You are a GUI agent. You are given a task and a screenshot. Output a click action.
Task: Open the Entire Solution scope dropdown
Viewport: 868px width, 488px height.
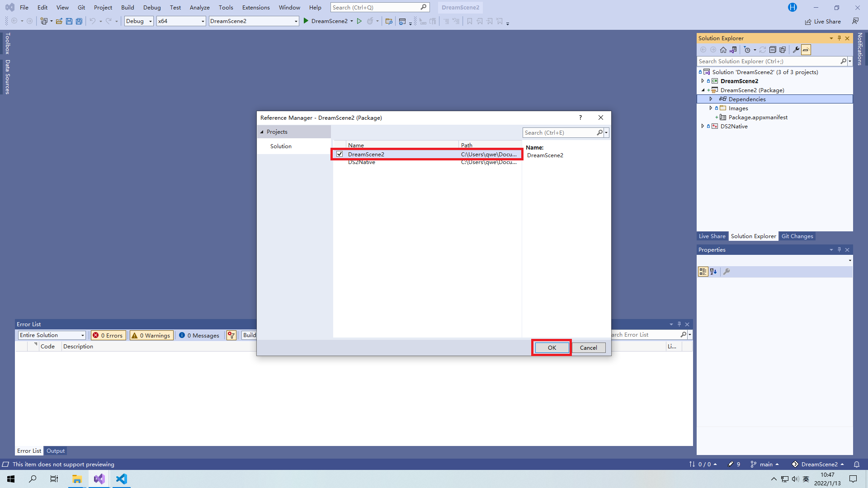coord(52,335)
